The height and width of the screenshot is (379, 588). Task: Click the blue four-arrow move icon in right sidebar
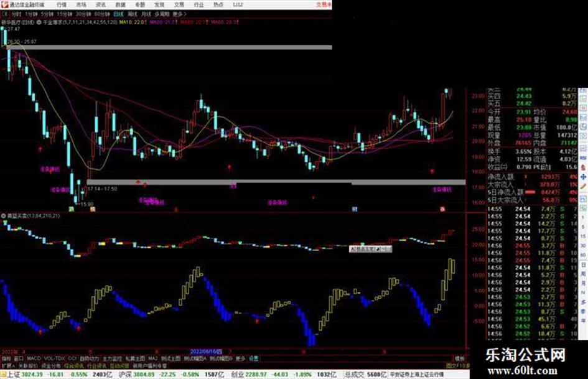(x=584, y=176)
